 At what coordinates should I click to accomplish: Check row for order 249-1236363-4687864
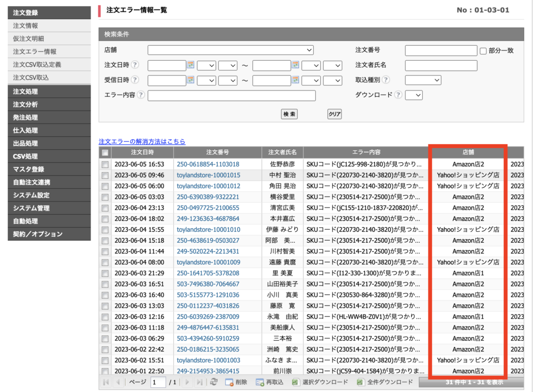[x=105, y=219]
